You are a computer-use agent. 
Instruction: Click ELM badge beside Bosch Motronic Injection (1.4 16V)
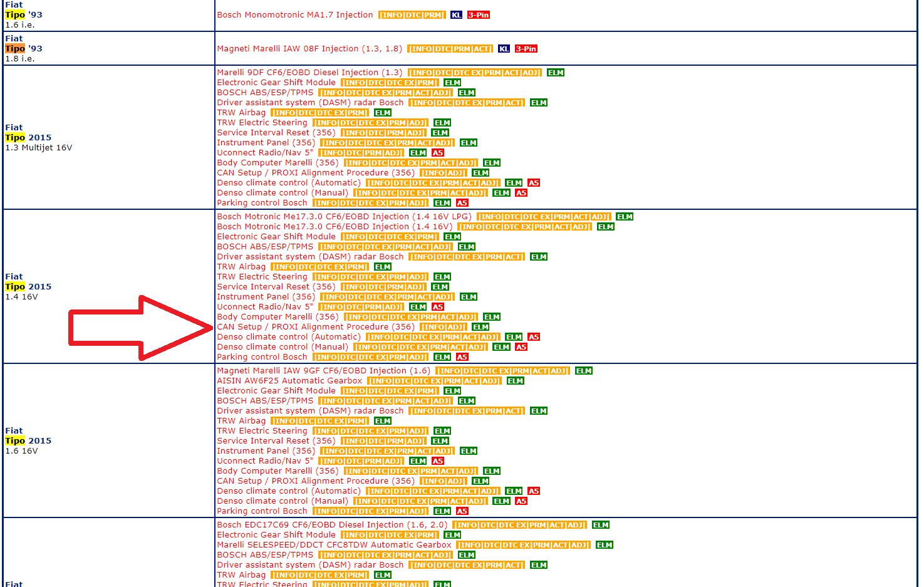click(x=606, y=227)
